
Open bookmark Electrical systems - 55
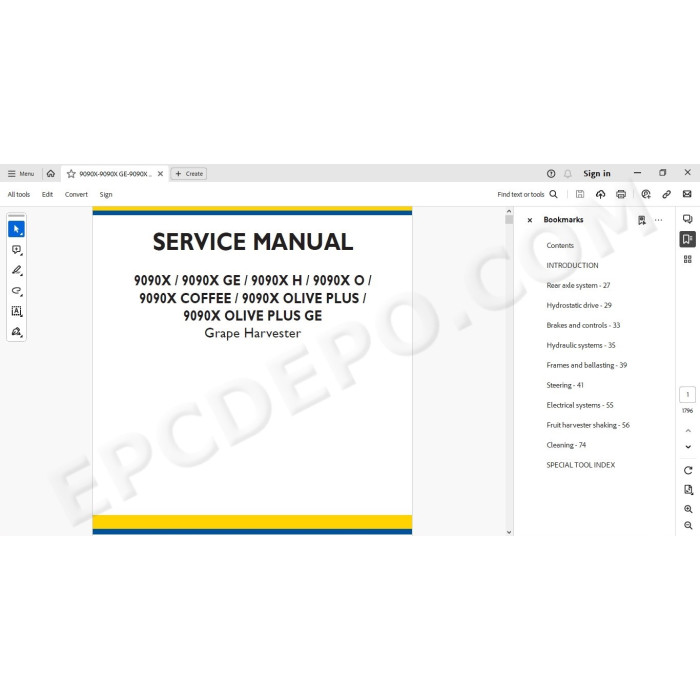point(580,405)
